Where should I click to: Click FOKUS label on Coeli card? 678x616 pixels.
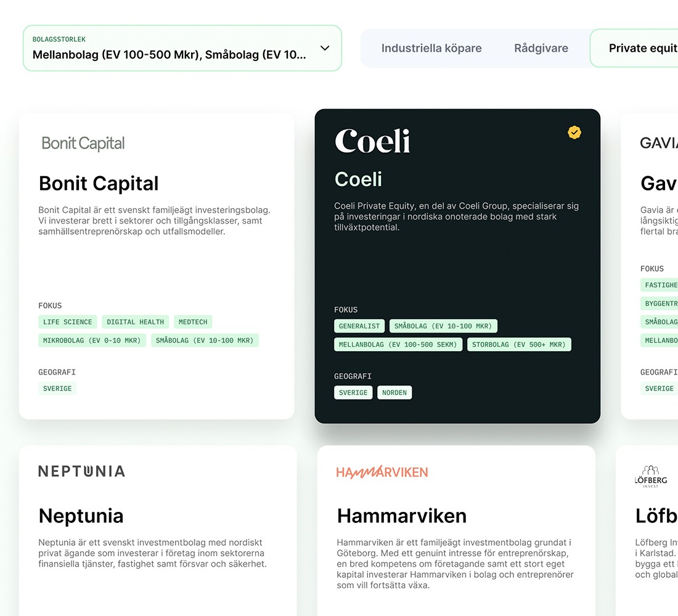[x=346, y=310]
